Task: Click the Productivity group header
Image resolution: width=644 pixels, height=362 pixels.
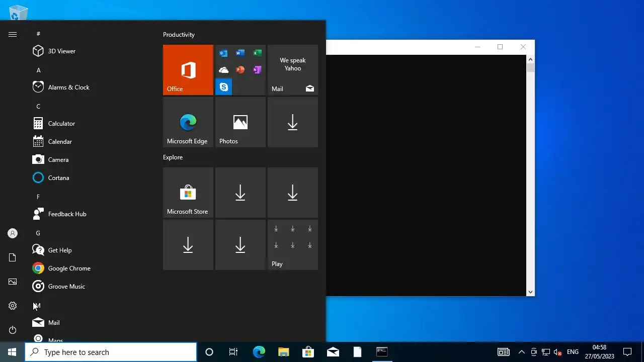Action: tap(179, 35)
